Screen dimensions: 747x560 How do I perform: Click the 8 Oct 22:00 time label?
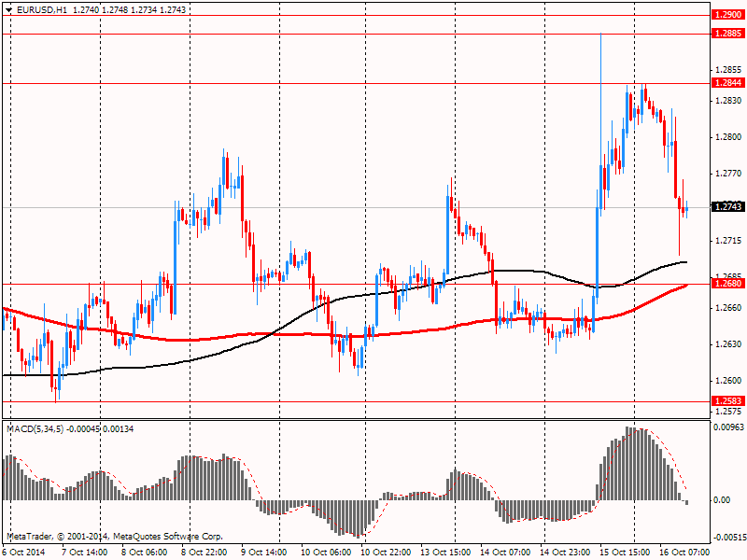tap(204, 553)
